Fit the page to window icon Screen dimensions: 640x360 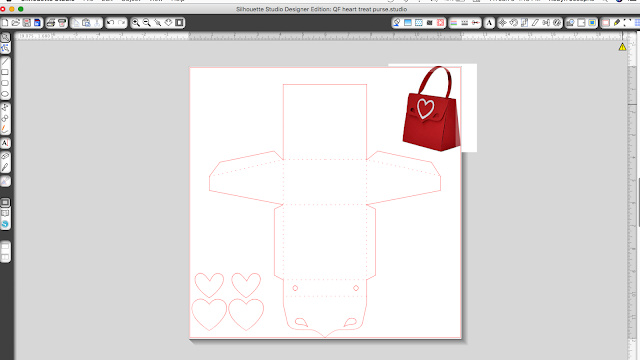pyautogui.click(x=179, y=23)
